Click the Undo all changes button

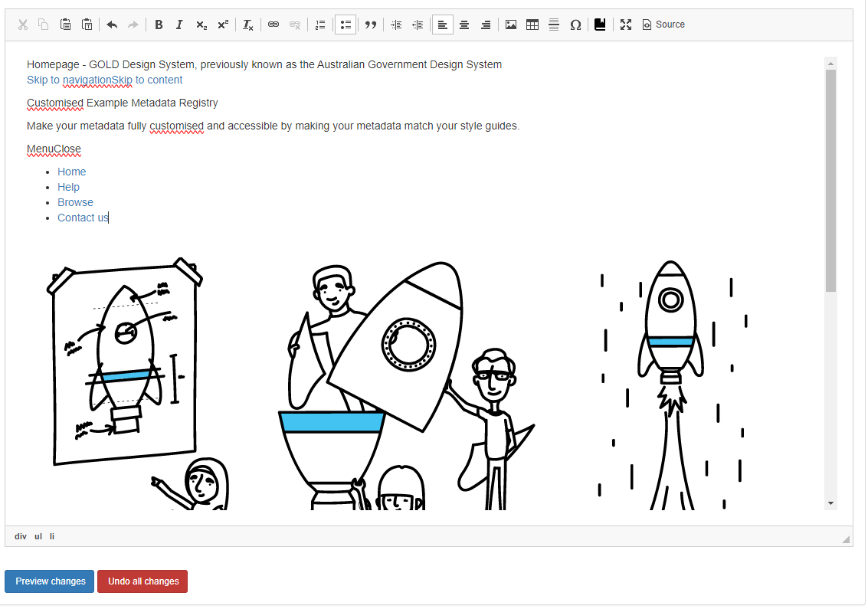pos(142,581)
